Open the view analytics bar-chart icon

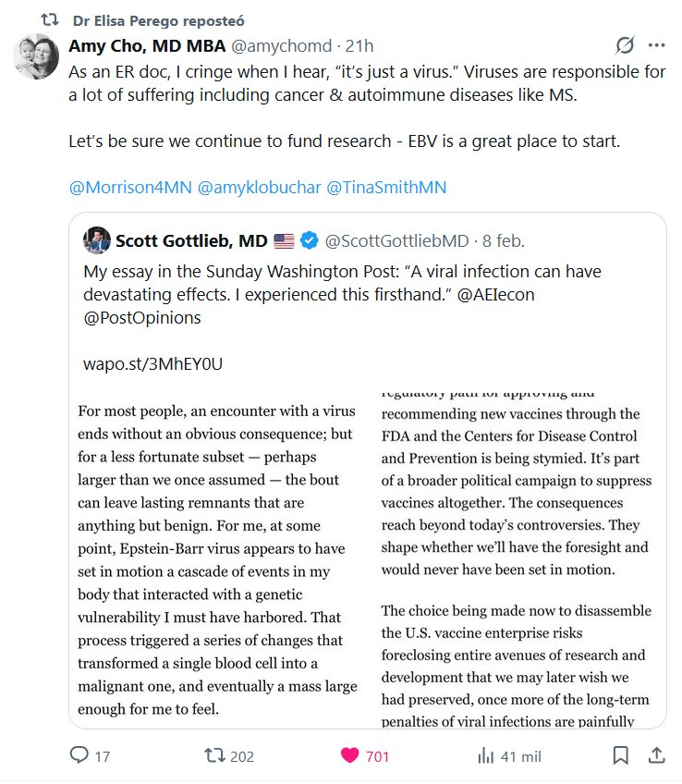click(x=485, y=756)
